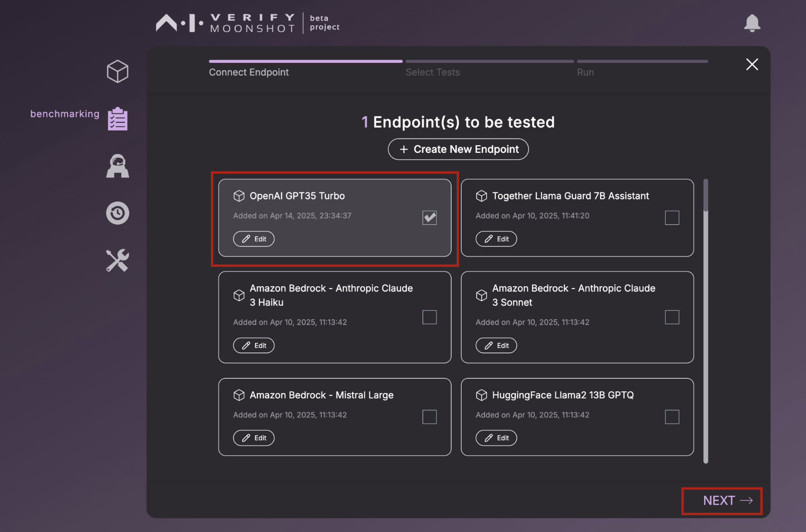The height and width of the screenshot is (532, 806).
Task: Enable the Amazon Bedrock Mistral Large checkbox
Action: pos(430,417)
